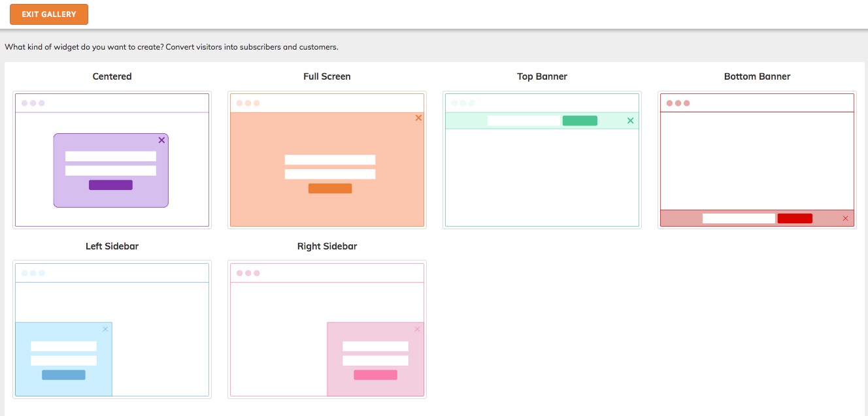The height and width of the screenshot is (416, 868).
Task: Click the X icon on the Centered widget preview
Action: pyautogui.click(x=161, y=140)
